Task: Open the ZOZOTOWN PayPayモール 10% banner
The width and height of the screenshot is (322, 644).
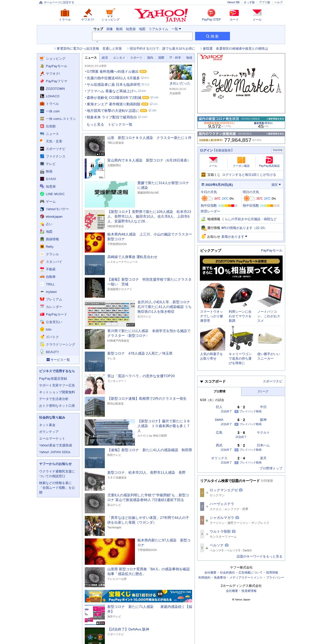Action: coord(241,268)
